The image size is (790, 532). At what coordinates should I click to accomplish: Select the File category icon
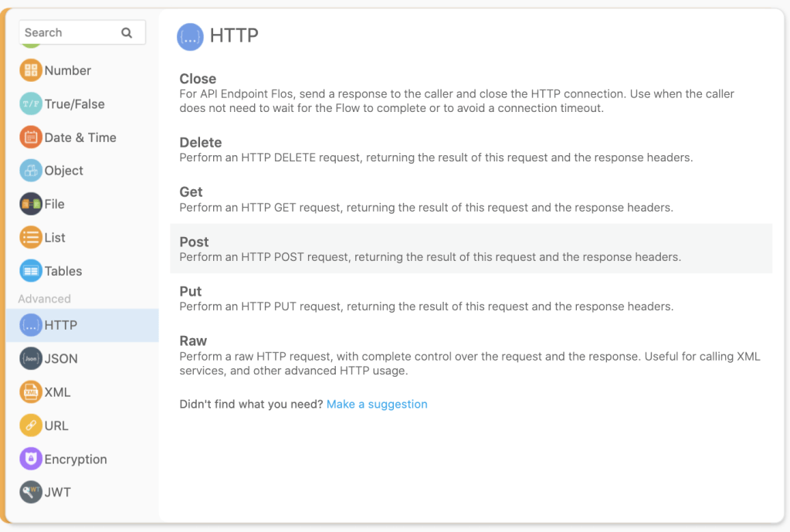(31, 204)
